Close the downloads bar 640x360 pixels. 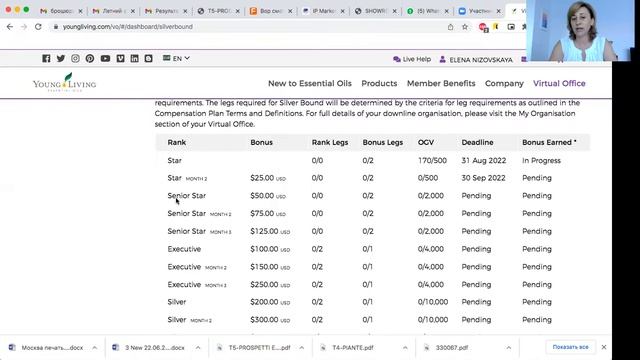click(604, 347)
